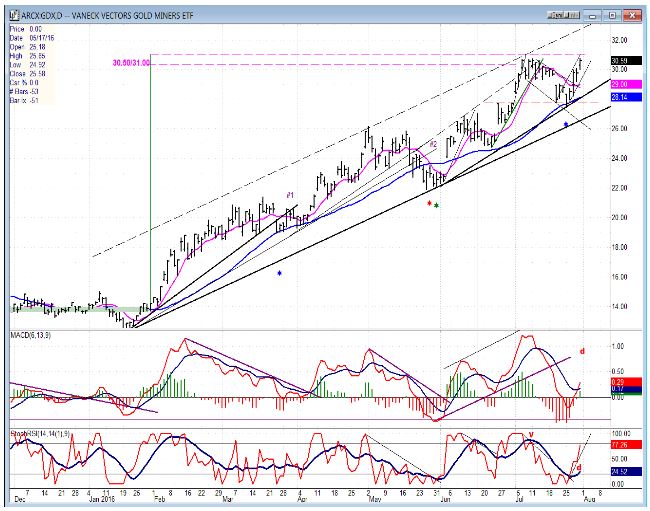This screenshot has width=650, height=511.
Task: Click the # Bars -53 readout row
Action: coord(26,92)
